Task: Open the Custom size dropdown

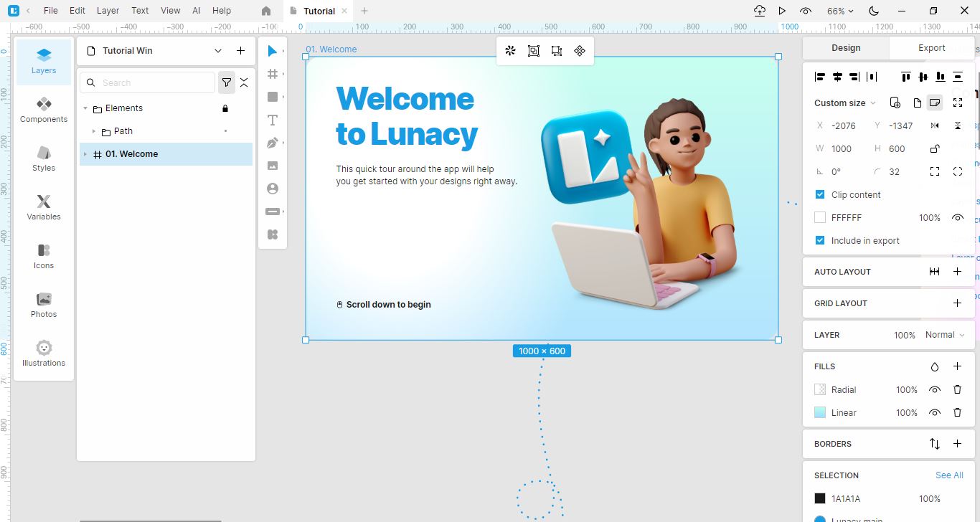Action: [x=845, y=103]
